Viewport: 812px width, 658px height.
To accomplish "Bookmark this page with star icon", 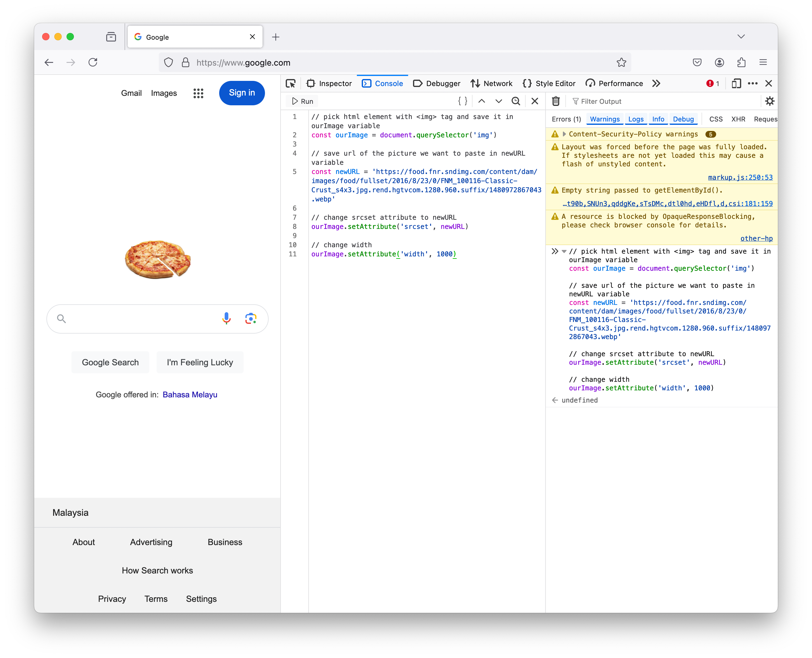I will pyautogui.click(x=621, y=63).
